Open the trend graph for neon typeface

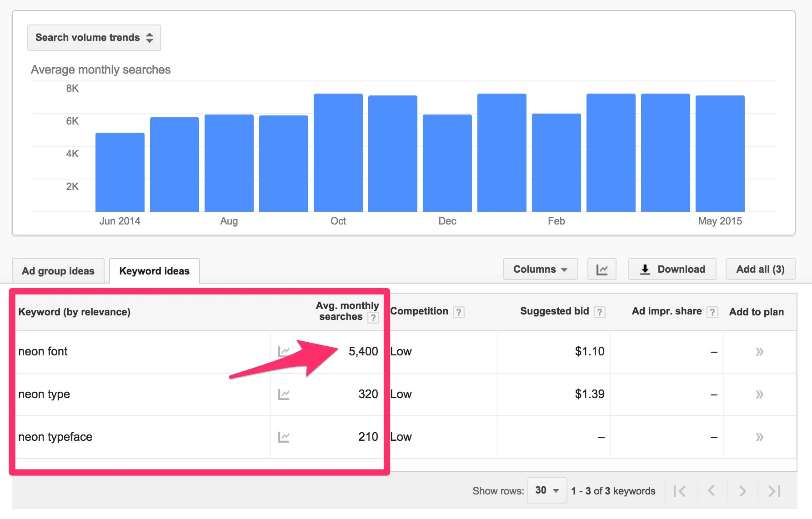[x=284, y=437]
